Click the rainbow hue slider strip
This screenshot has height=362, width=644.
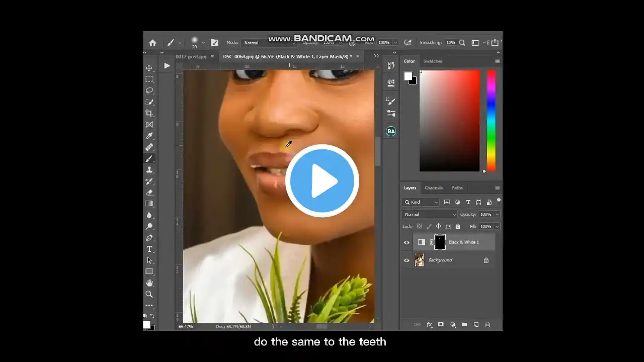pos(491,120)
